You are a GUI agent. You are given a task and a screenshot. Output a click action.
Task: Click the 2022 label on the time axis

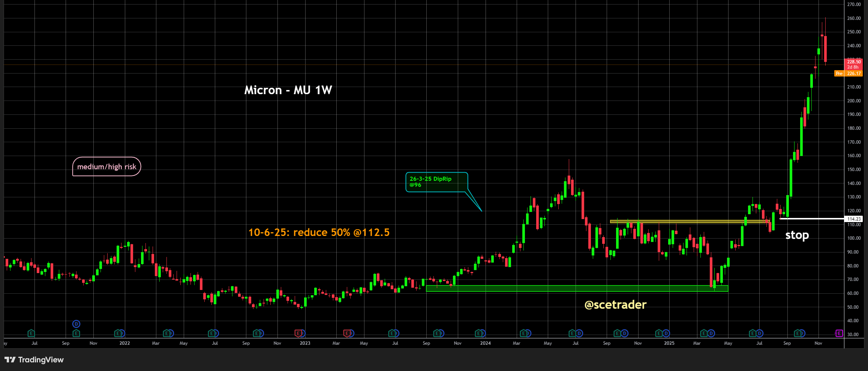coord(124,343)
